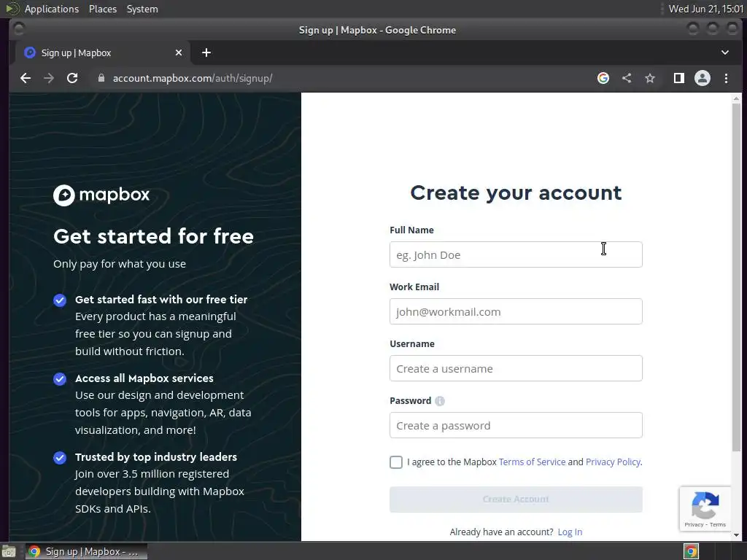Viewport: 747px width, 560px height.
Task: Focus the Username input field
Action: [516, 368]
